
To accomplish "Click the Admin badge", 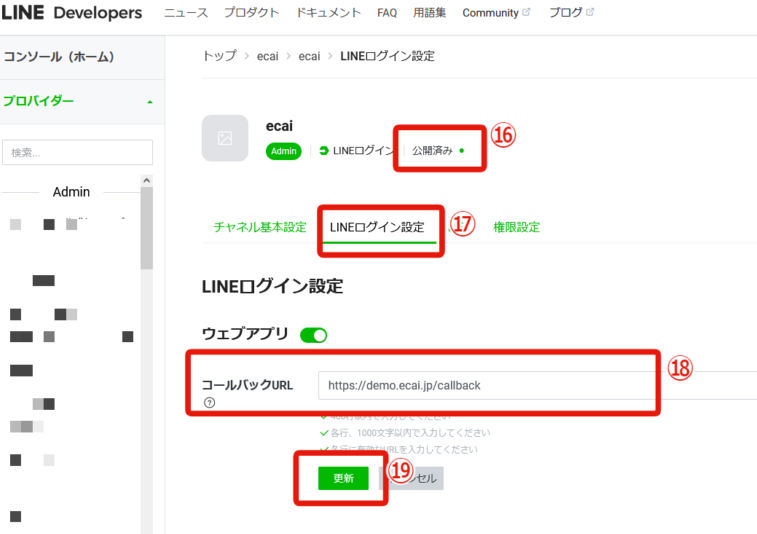I will (x=283, y=151).
